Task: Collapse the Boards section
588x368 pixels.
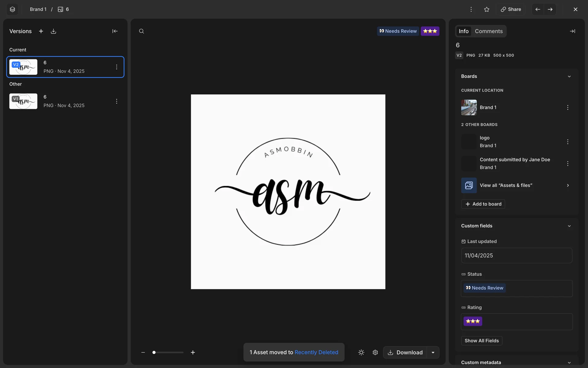Action: 569,76
